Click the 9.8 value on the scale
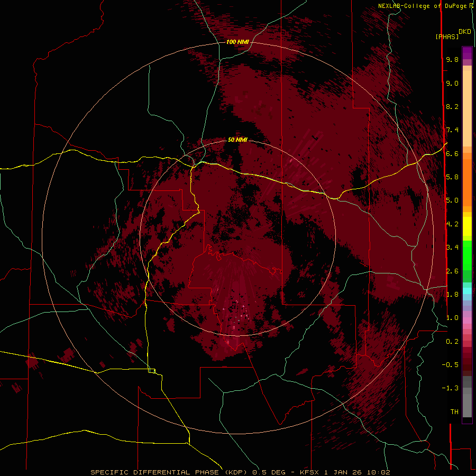Screen dimensions: 476x476 (x=452, y=59)
